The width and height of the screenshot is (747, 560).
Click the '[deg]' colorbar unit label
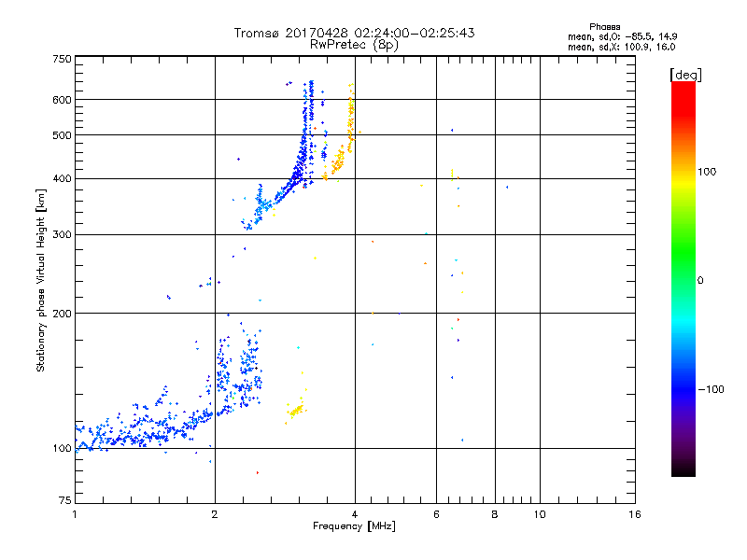685,75
